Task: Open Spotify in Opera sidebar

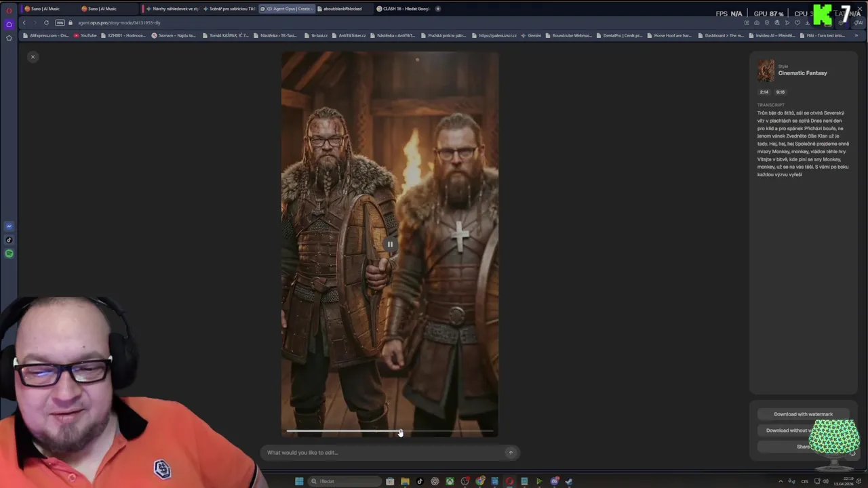Action: [x=9, y=253]
